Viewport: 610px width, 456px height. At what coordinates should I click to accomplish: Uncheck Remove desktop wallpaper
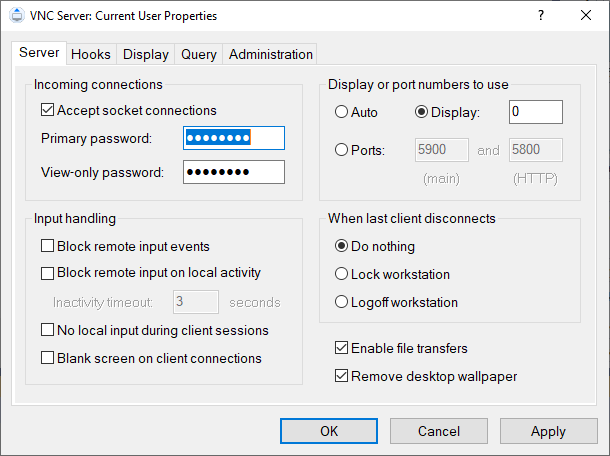342,376
